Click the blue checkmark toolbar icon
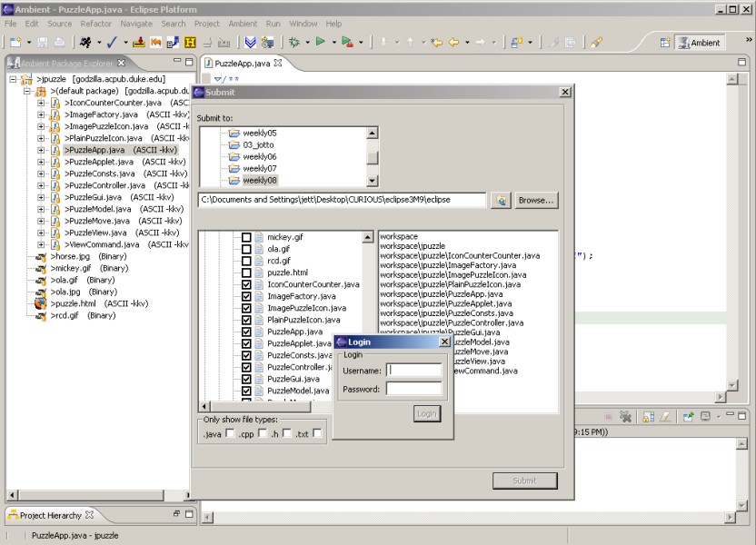The image size is (756, 545). pos(111,42)
